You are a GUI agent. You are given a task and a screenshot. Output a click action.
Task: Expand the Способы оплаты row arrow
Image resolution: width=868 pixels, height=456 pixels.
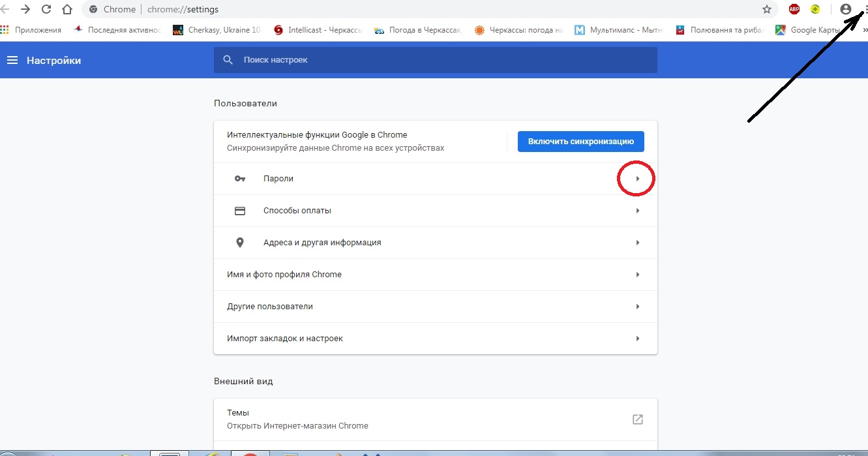pos(637,211)
